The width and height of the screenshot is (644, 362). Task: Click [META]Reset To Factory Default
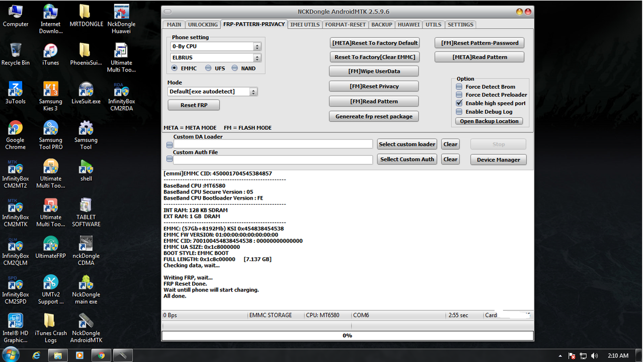pyautogui.click(x=375, y=43)
